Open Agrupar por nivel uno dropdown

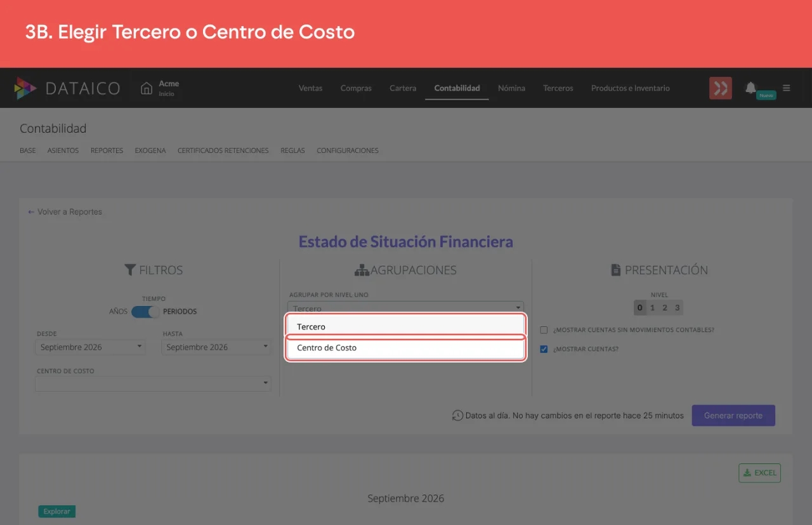pos(405,307)
